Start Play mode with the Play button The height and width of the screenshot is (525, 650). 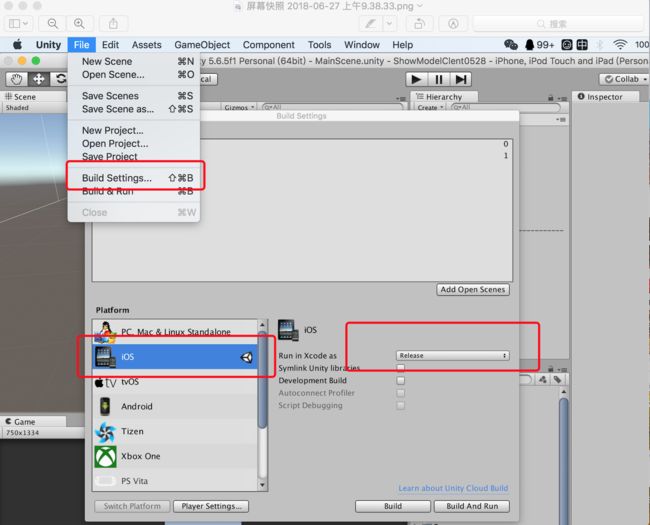(x=416, y=79)
